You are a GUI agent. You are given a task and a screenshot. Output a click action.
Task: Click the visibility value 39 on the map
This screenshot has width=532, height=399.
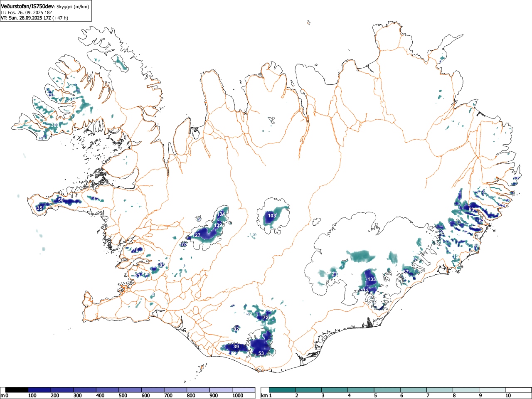236,347
